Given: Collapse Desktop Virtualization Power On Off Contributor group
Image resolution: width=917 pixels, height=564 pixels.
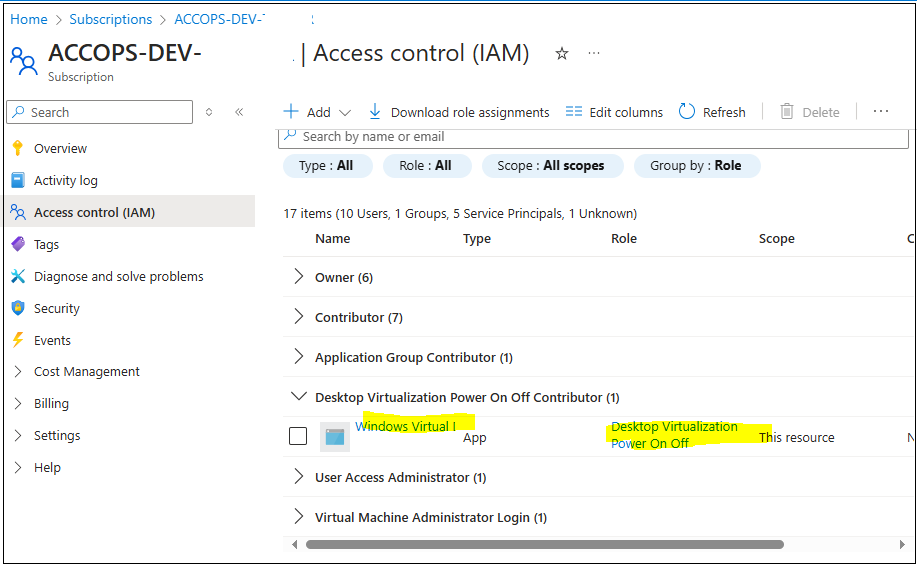Looking at the screenshot, I should 298,397.
